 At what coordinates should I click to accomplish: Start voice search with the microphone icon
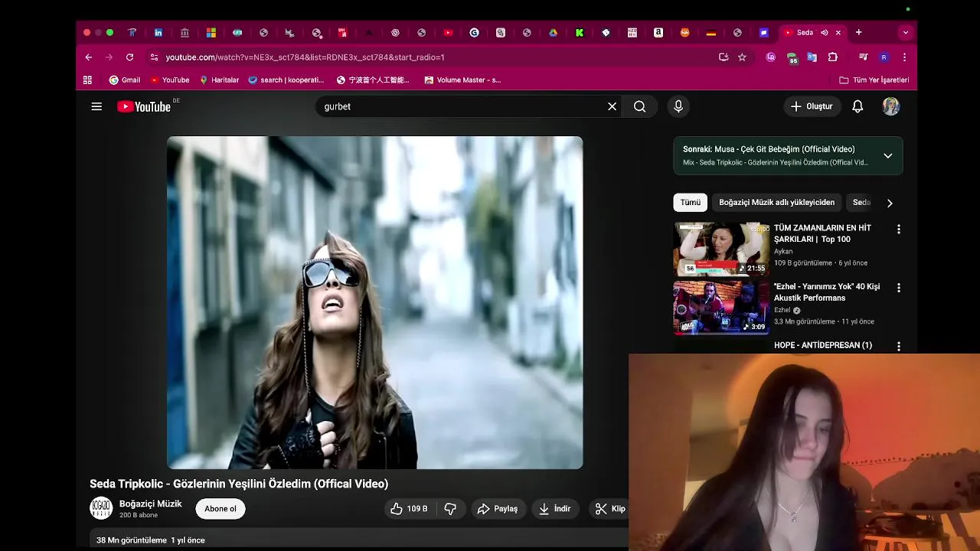(x=678, y=106)
